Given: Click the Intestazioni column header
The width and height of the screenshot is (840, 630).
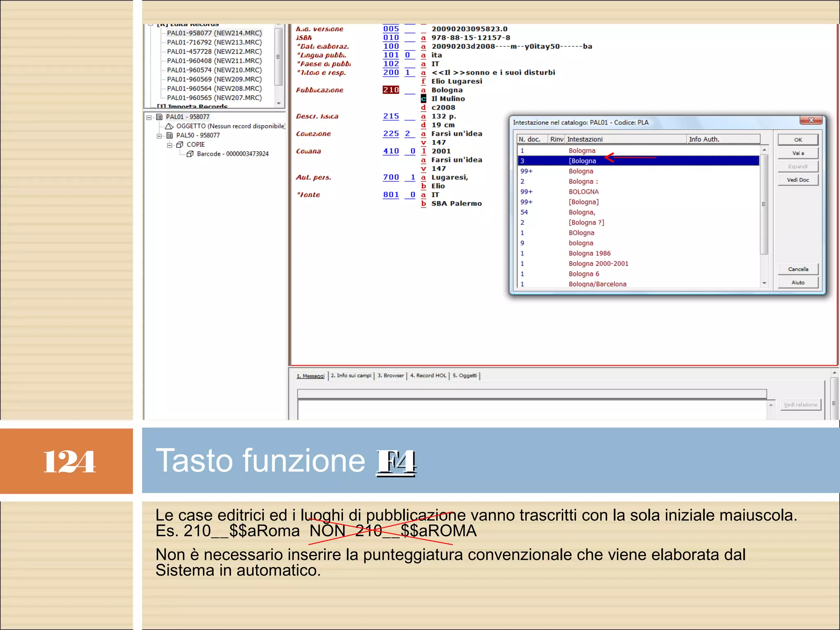Looking at the screenshot, I should pos(626,139).
